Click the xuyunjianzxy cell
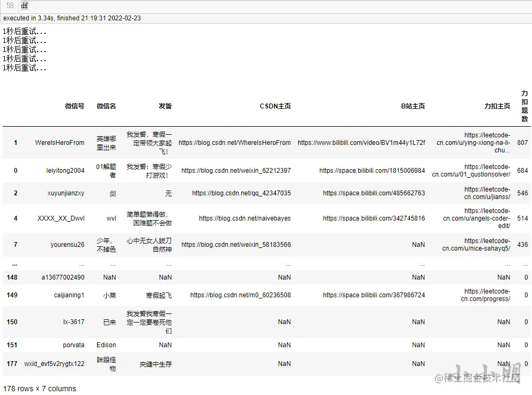 pos(66,193)
